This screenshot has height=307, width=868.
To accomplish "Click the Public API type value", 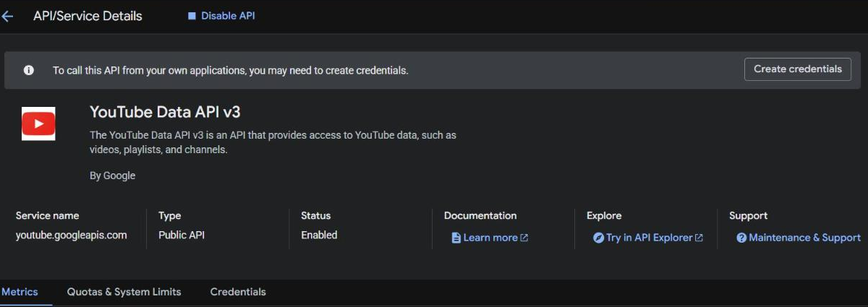I will pyautogui.click(x=182, y=235).
